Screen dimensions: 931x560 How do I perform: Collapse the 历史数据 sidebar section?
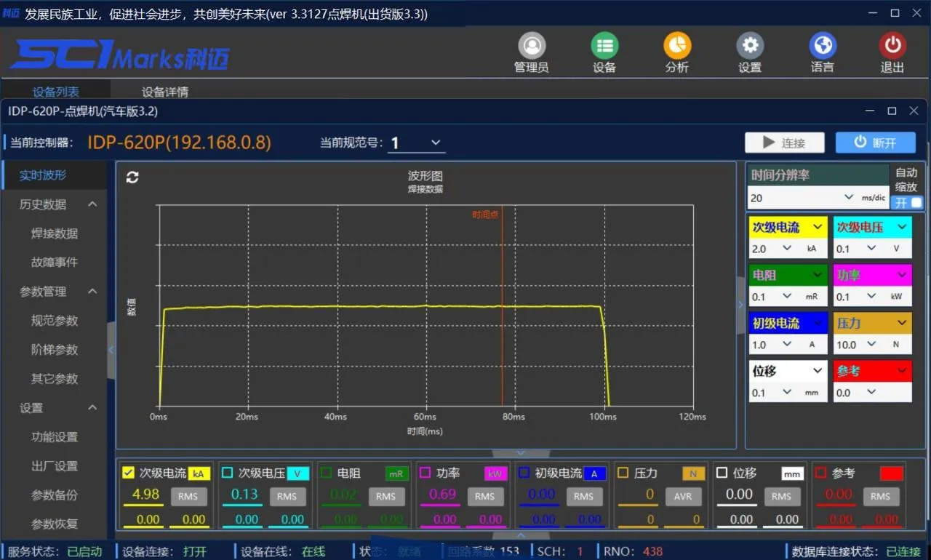pos(92,204)
